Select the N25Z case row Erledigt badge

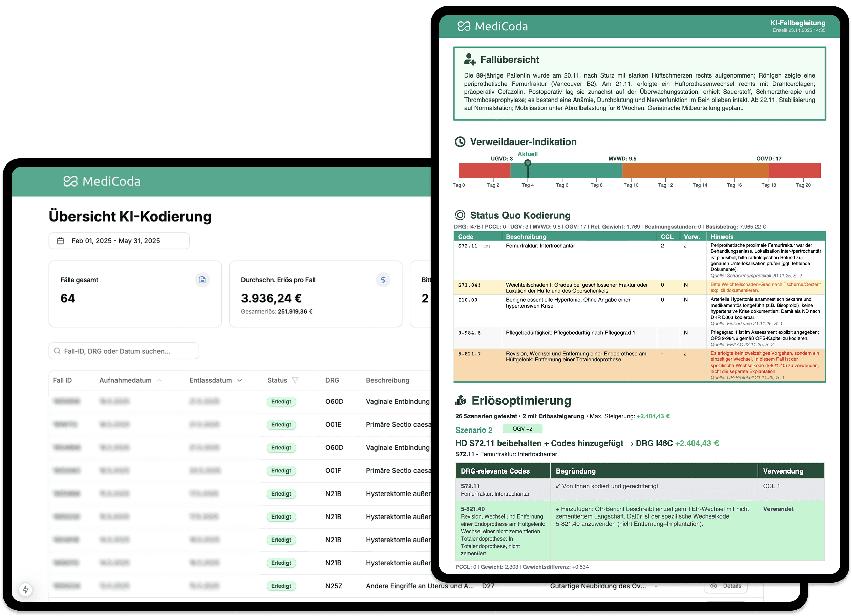pos(281,586)
